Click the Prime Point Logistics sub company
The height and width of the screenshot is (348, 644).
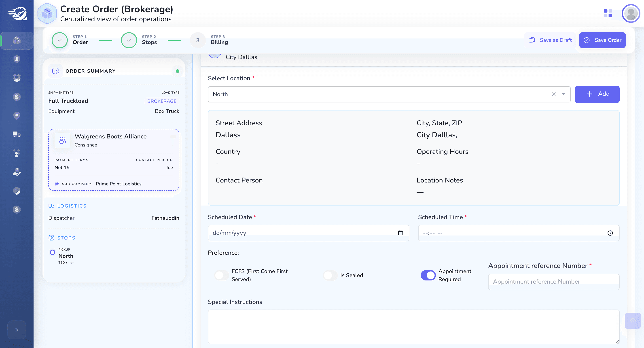119,184
